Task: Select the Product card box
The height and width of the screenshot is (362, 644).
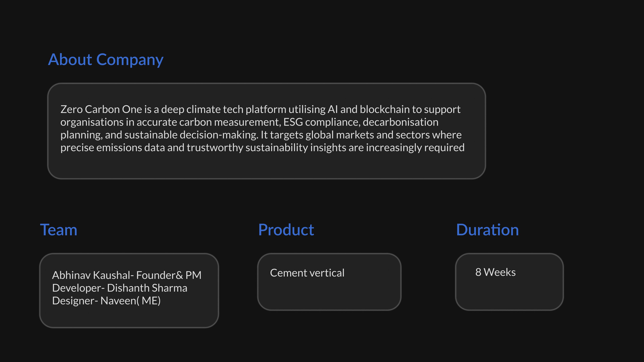Action: pos(329,282)
